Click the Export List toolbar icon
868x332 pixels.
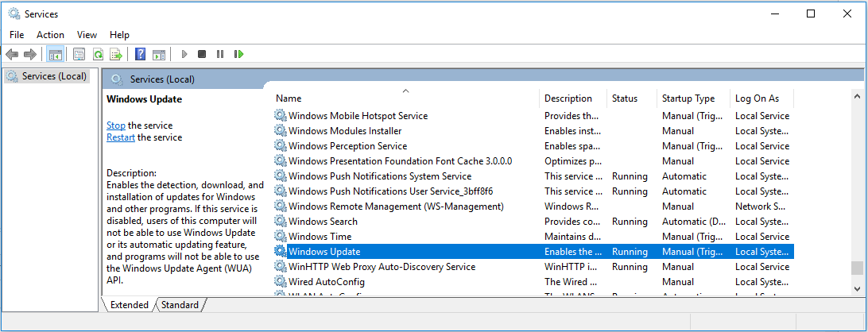(x=116, y=54)
